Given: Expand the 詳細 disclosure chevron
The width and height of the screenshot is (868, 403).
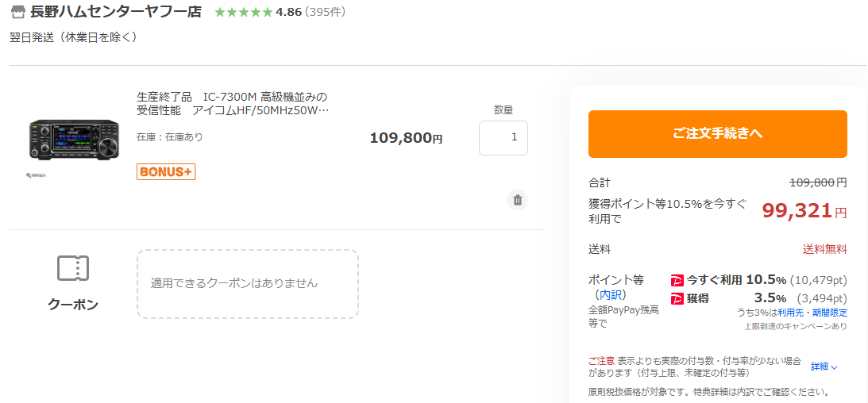Looking at the screenshot, I should 825,367.
